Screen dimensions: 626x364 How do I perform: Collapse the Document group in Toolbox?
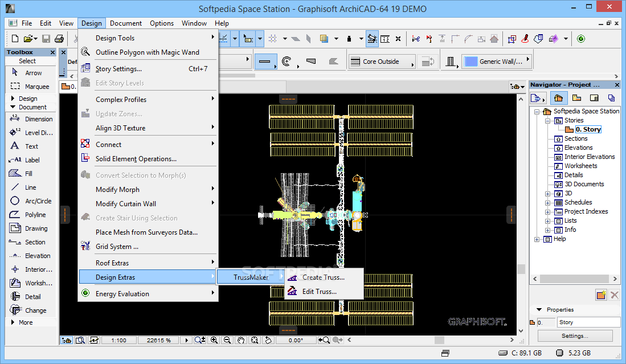pyautogui.click(x=13, y=107)
